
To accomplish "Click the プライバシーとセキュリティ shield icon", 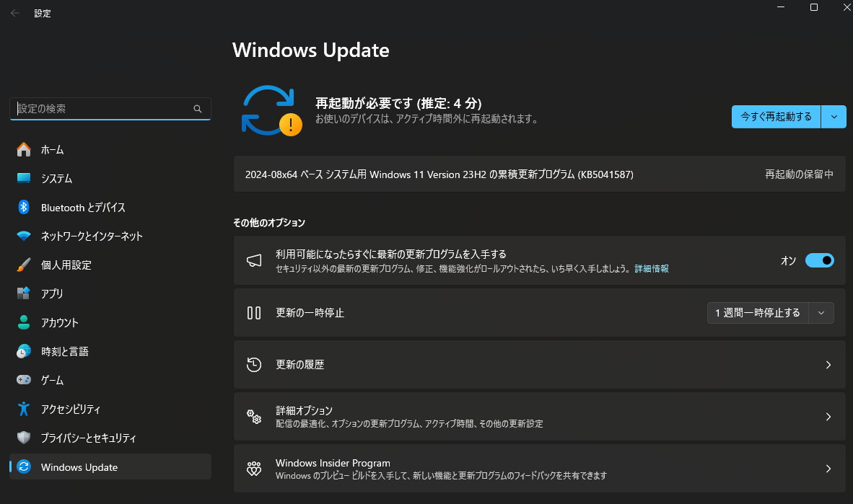I will point(23,438).
